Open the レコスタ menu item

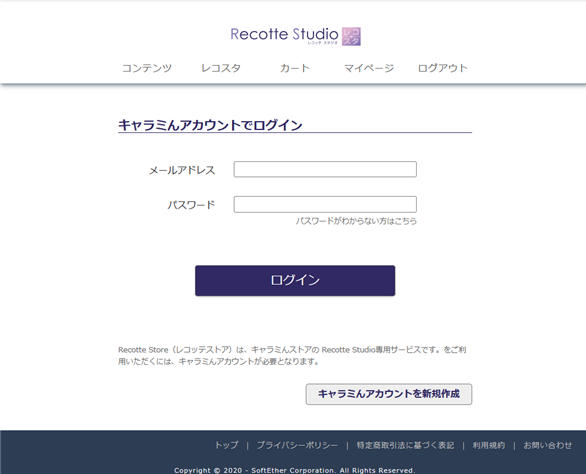click(221, 68)
